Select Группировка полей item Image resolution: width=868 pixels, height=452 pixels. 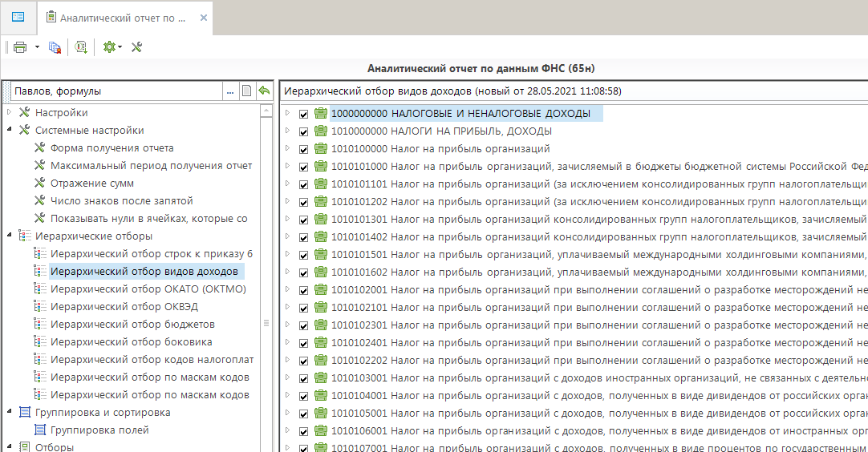tap(99, 430)
